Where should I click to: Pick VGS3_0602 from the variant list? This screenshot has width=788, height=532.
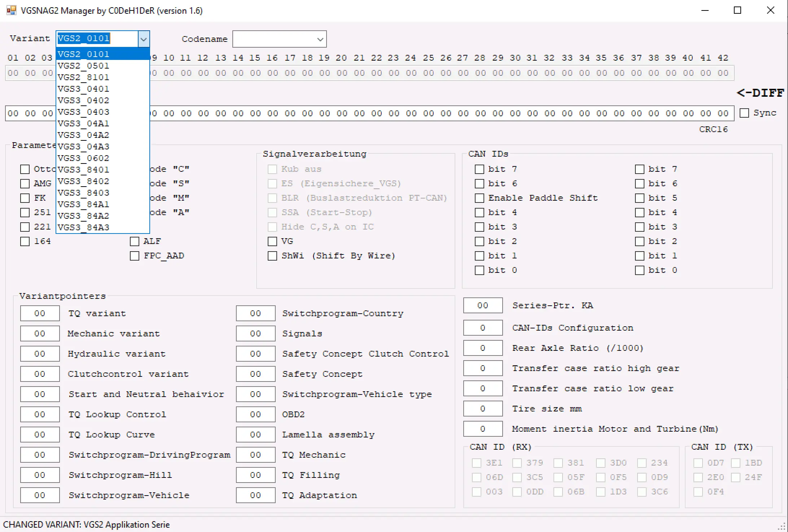(103, 158)
